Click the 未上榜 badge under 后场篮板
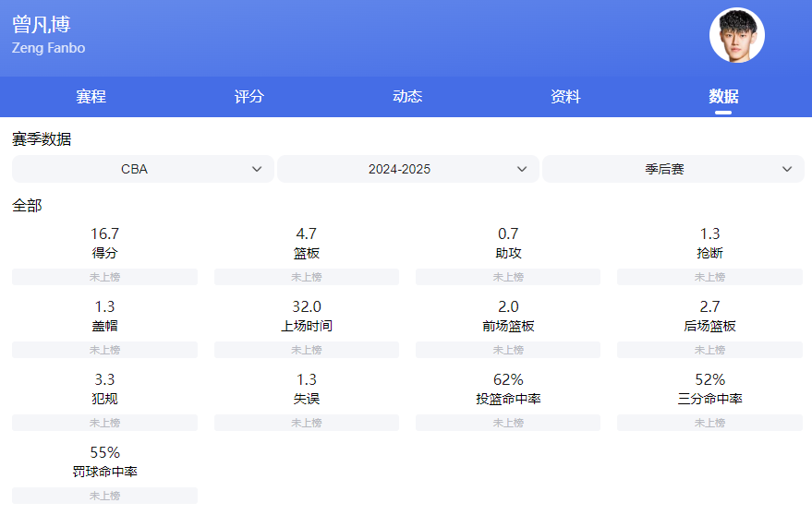The height and width of the screenshot is (515, 812). point(710,350)
